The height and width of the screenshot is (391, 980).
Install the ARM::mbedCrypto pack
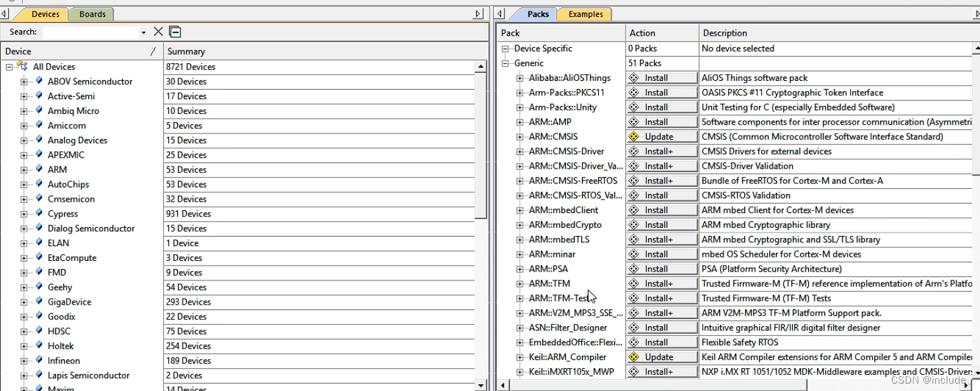662,225
